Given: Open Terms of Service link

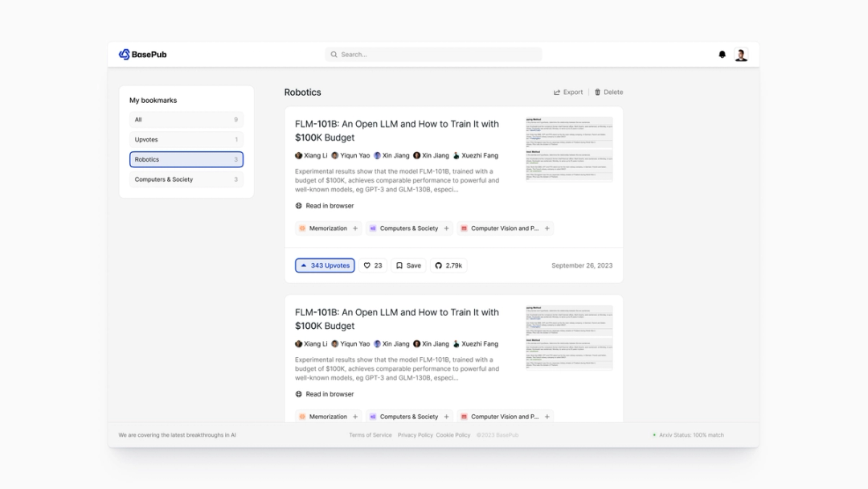Looking at the screenshot, I should click(371, 435).
